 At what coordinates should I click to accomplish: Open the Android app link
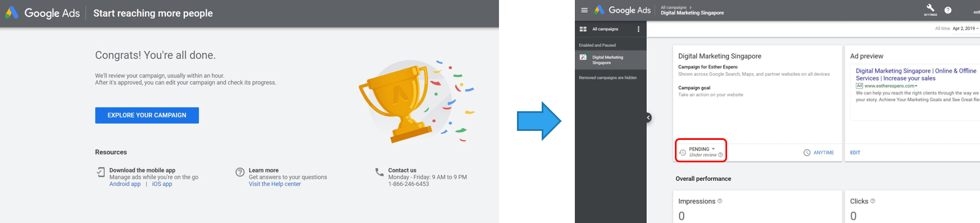coord(125,184)
